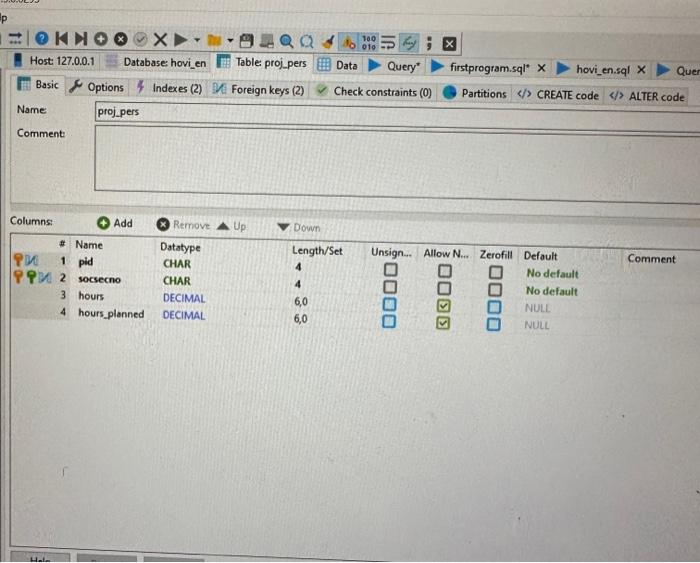Viewport: 700px width, 563px height.
Task: Open the help icon in the toolbar
Action: coord(42,38)
